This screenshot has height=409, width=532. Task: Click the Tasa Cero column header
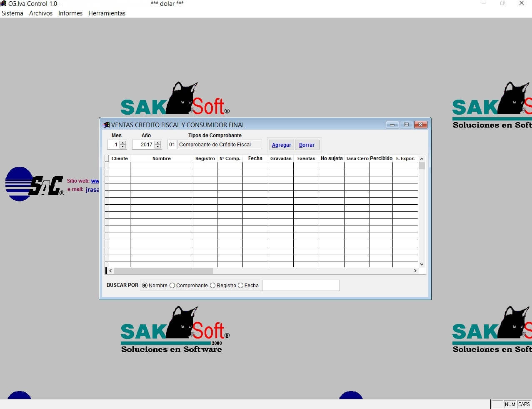(357, 158)
